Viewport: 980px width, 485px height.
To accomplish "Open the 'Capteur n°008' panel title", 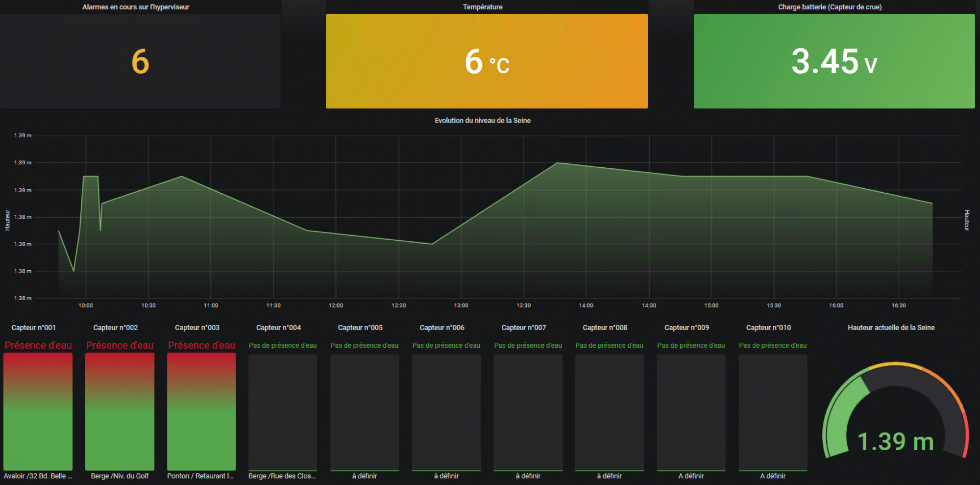I will click(x=605, y=328).
